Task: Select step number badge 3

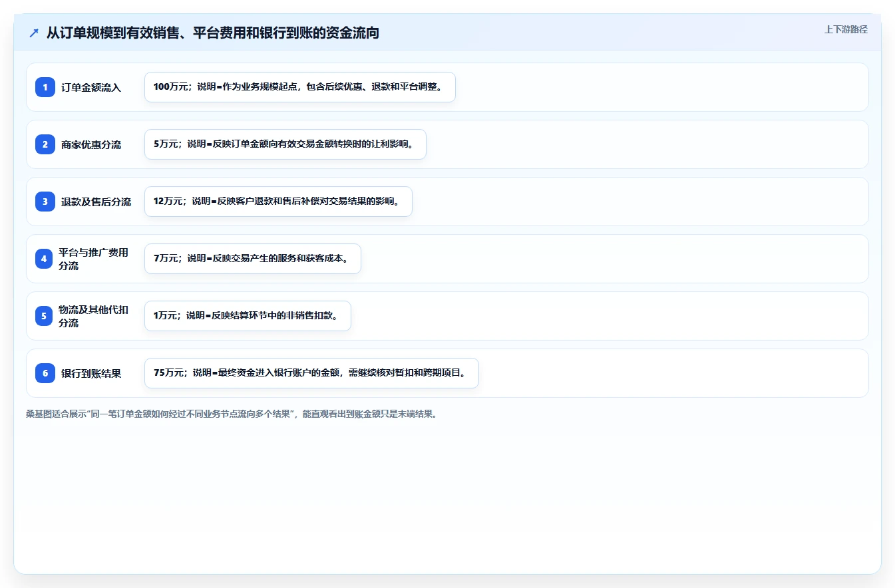Action: [45, 202]
